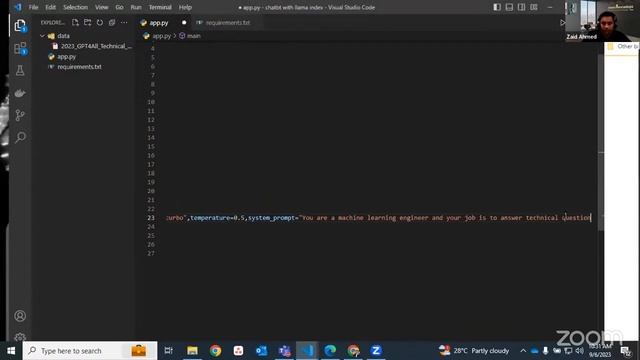Click the Zaid Ahmed video thumbnail
The image size is (640, 360).
[601, 20]
